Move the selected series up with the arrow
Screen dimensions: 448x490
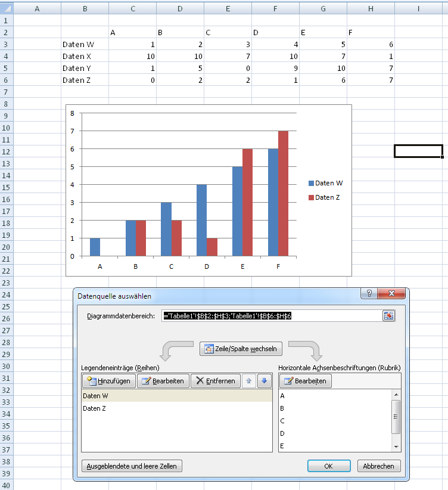coord(250,381)
